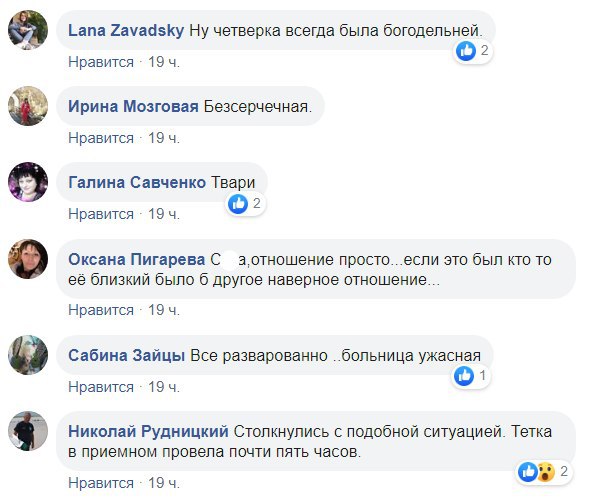Open Ирина Мозговая's avatar
The width and height of the screenshot is (615, 500).
pos(27,106)
